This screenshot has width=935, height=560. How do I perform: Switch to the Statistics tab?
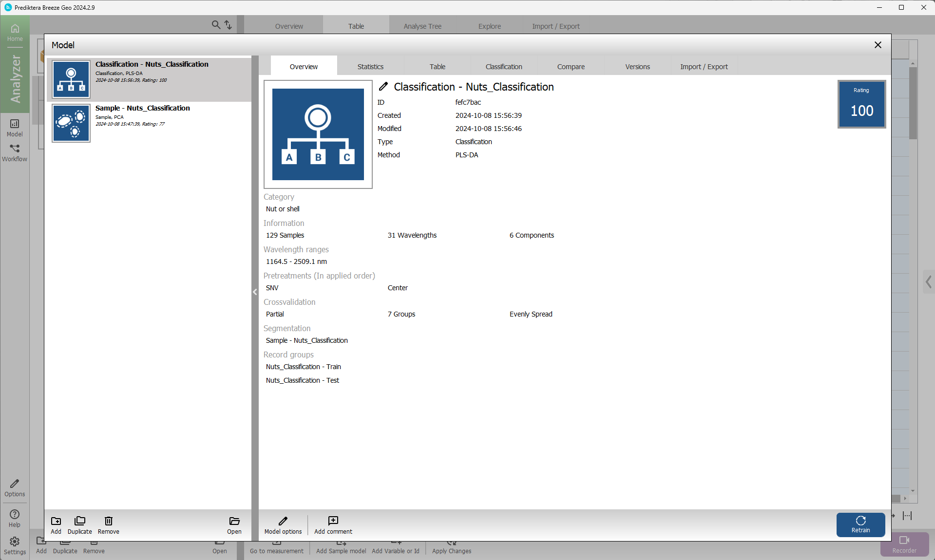click(x=370, y=67)
